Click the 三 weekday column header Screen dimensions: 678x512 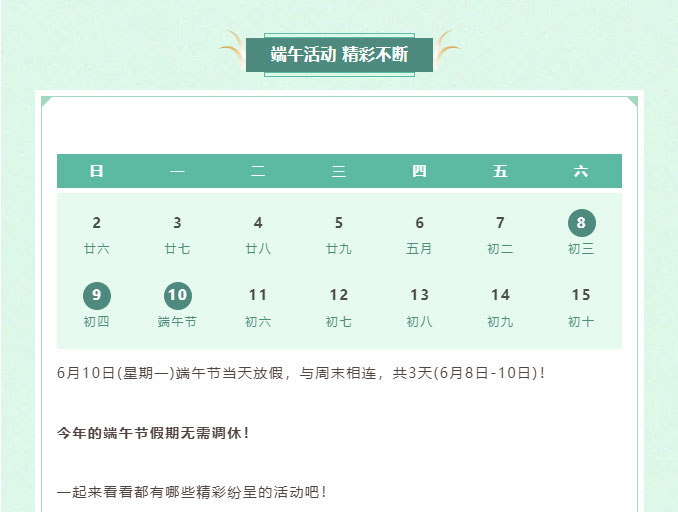(339, 171)
